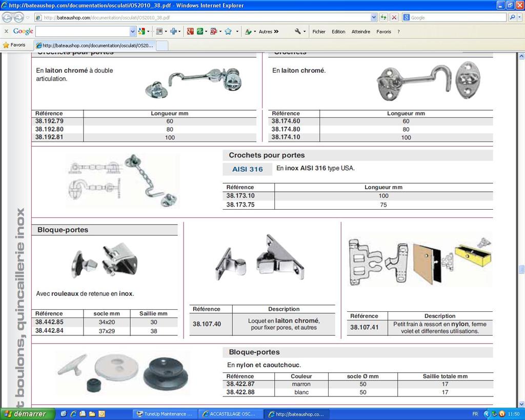The image size is (525, 420).
Task: Click the colorful Google search button icon
Action: 142,31
